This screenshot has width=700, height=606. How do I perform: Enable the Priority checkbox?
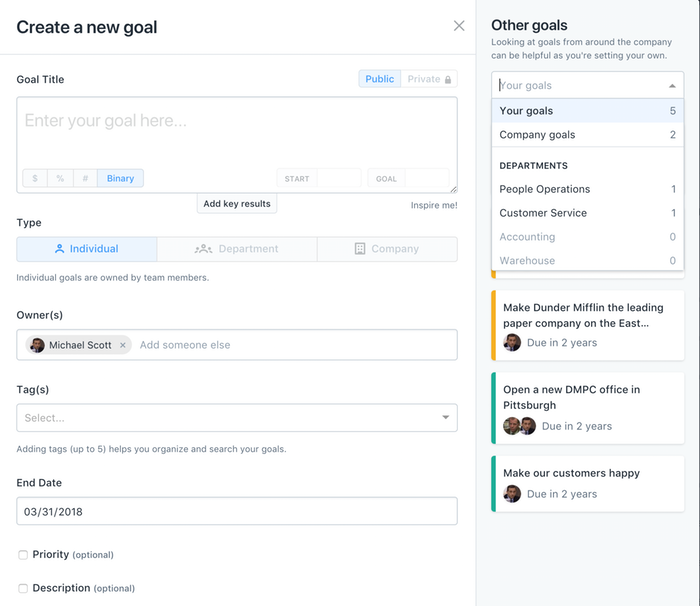pos(23,555)
